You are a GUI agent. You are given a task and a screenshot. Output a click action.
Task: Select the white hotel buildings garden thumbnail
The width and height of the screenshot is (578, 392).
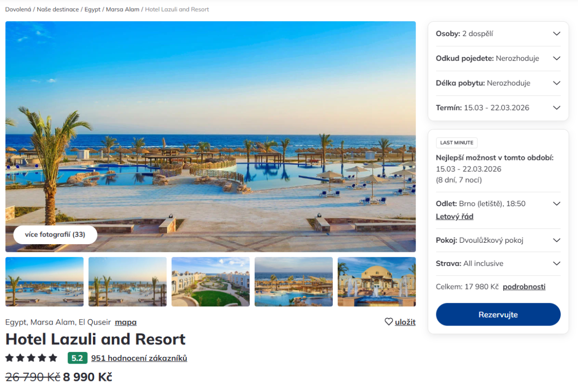click(210, 282)
